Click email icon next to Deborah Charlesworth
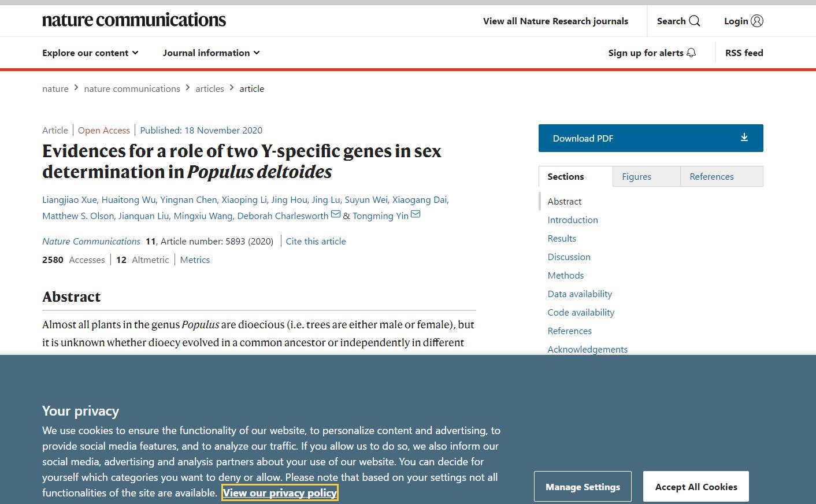Viewport: 816px width, 504px height. click(x=336, y=215)
